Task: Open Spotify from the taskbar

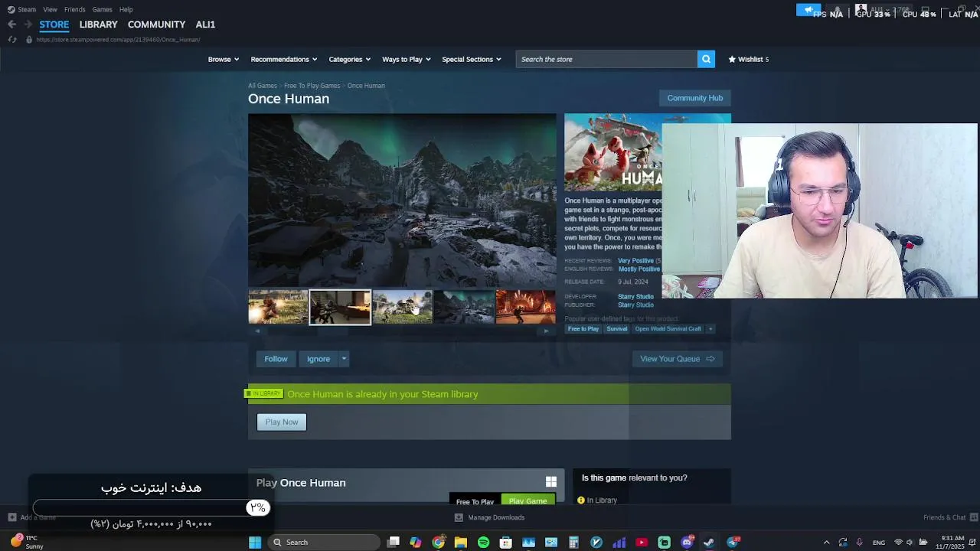Action: tap(483, 543)
